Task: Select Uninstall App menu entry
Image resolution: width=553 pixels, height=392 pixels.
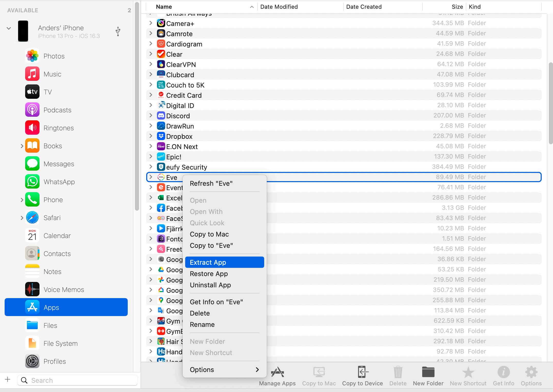Action: (210, 285)
